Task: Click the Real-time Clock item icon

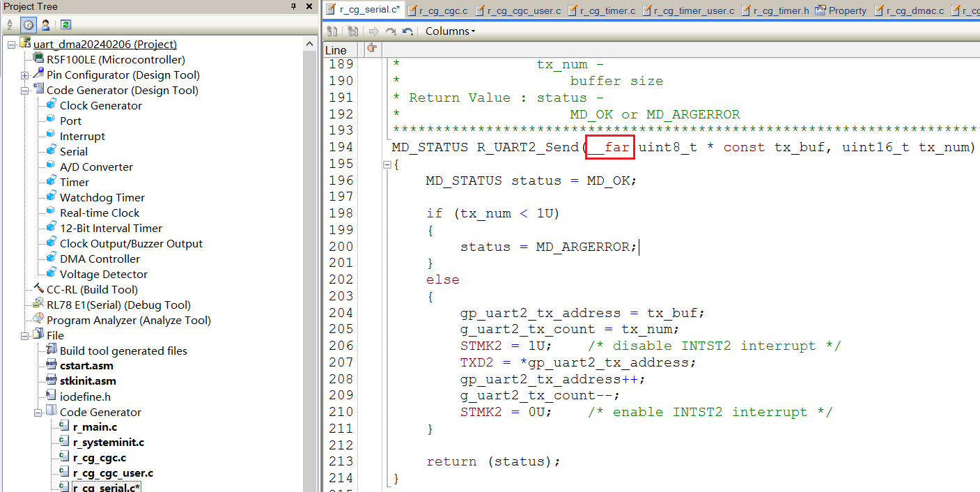Action: (52, 212)
